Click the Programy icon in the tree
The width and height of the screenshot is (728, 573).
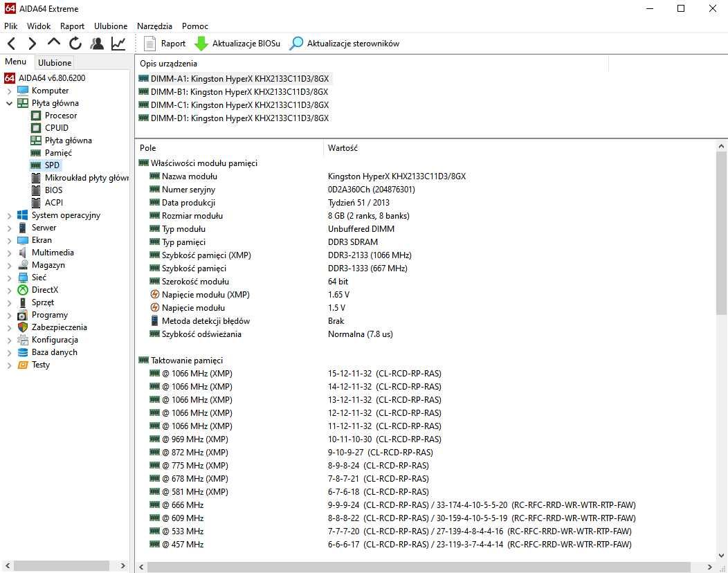(x=23, y=316)
